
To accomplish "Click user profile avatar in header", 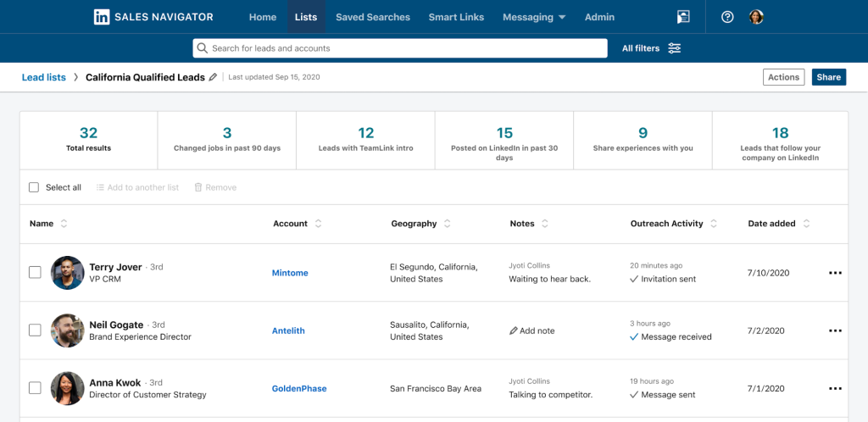I will 756,17.
